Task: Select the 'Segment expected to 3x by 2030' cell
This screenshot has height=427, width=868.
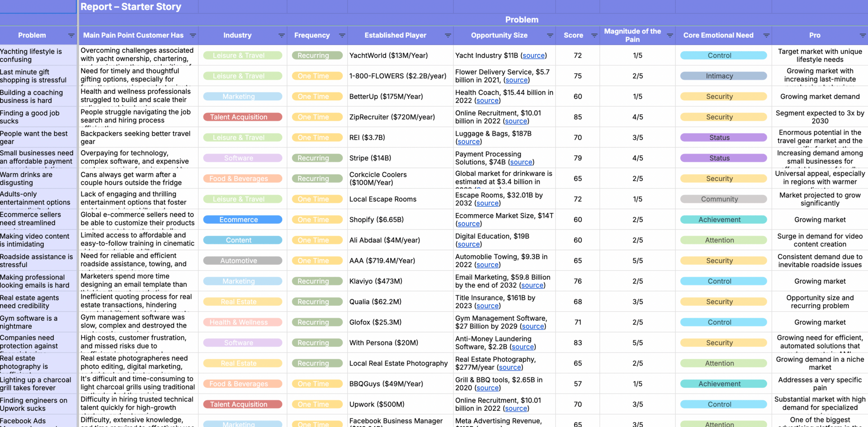Action: 820,117
